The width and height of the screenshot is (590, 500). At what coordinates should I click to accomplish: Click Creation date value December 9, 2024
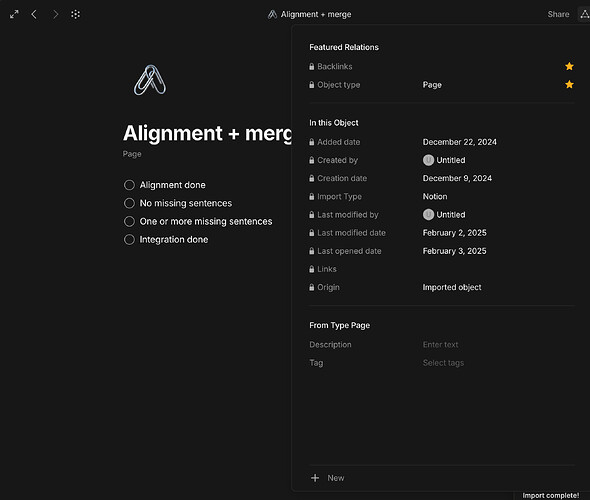[457, 178]
